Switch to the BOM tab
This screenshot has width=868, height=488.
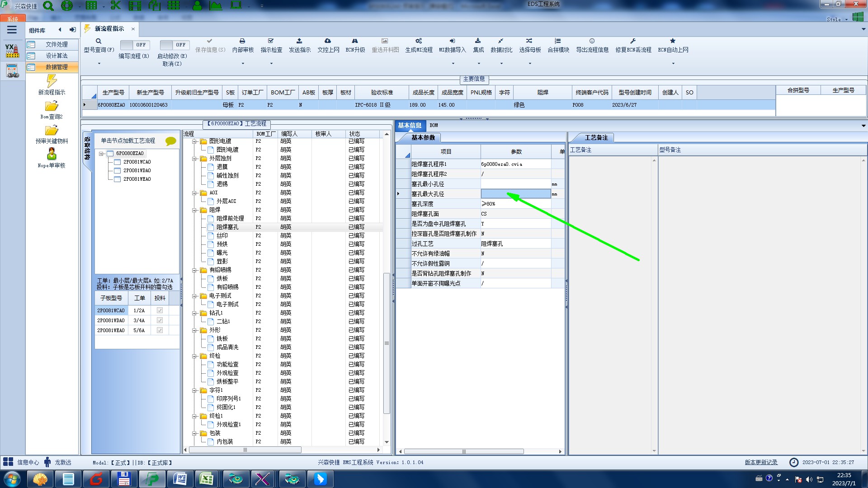click(x=434, y=126)
